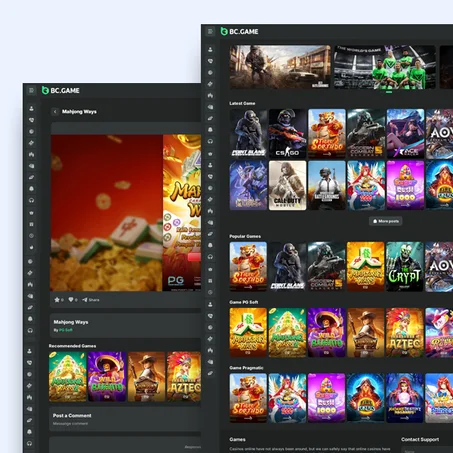
Task: Click the 'Games' footer heading
Action: [x=237, y=439]
